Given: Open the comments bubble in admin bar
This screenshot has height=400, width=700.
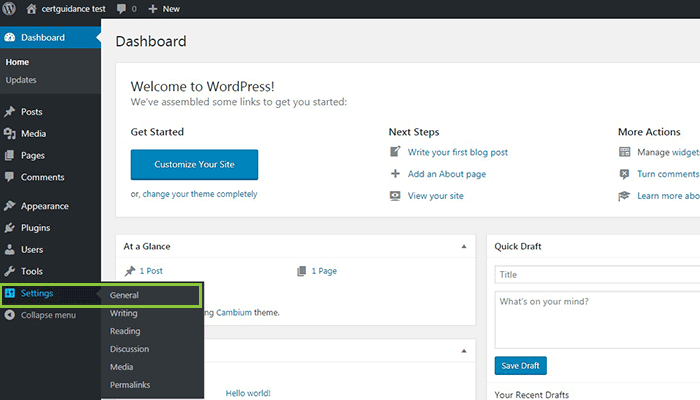Looking at the screenshot, I should [x=121, y=9].
